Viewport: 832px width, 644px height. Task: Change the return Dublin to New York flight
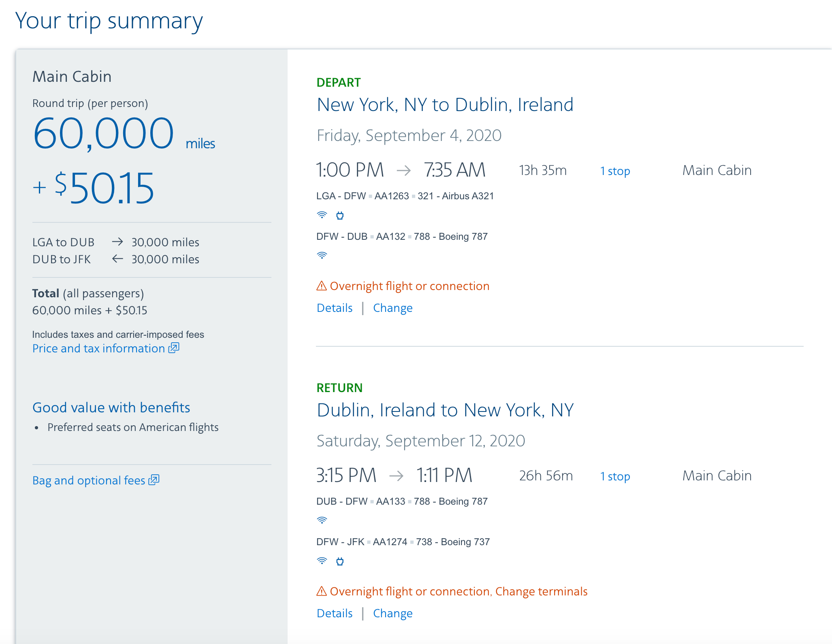pos(393,614)
